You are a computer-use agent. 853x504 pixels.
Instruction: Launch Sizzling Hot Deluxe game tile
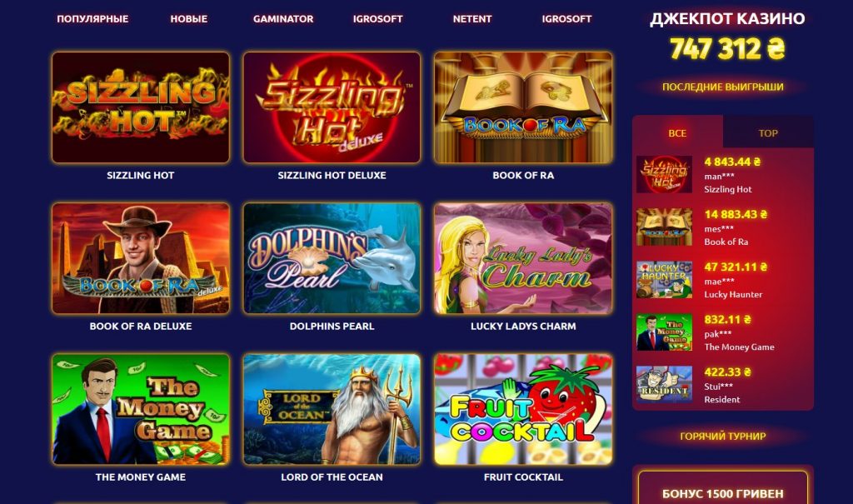[332, 107]
